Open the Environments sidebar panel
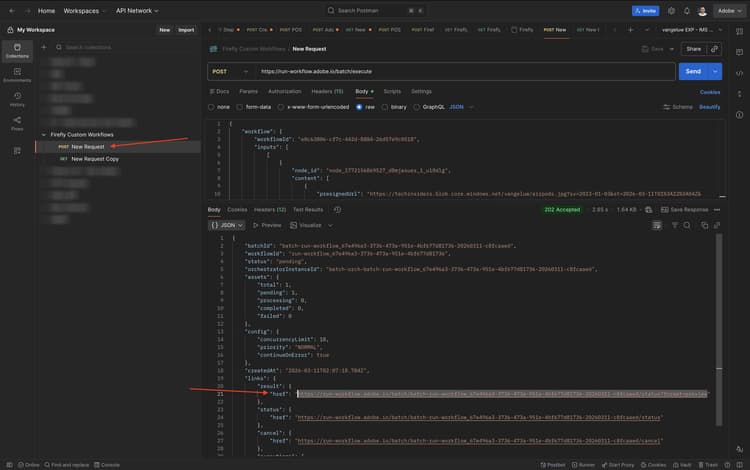 pyautogui.click(x=17, y=75)
